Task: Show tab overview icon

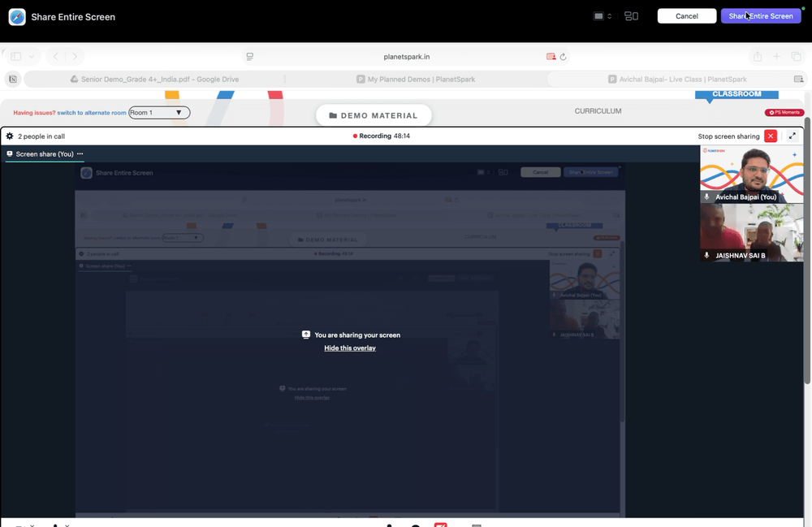Action: pyautogui.click(x=797, y=56)
